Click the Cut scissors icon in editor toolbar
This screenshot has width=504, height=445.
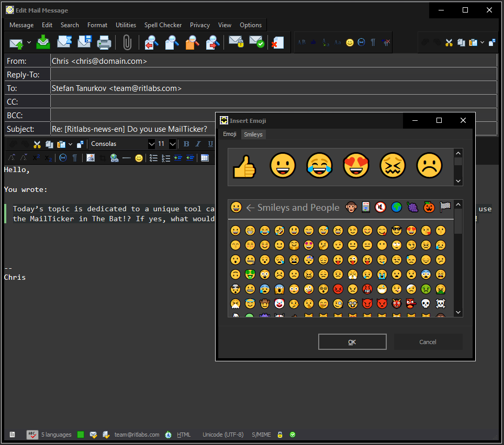tap(37, 144)
